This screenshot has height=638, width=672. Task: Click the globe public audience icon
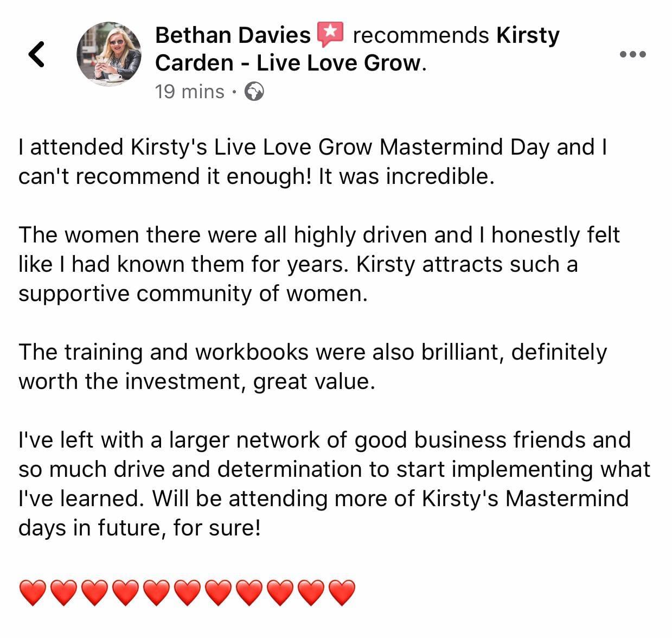coord(254,92)
